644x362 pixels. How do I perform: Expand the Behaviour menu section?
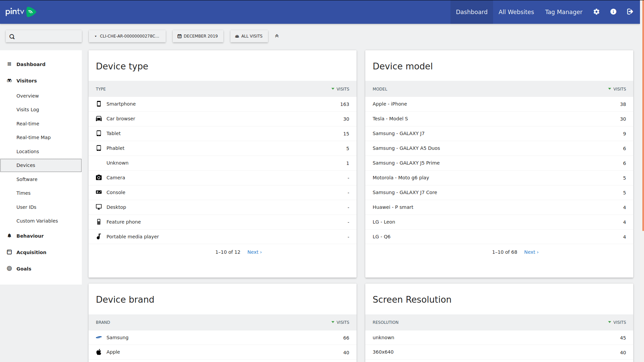30,236
